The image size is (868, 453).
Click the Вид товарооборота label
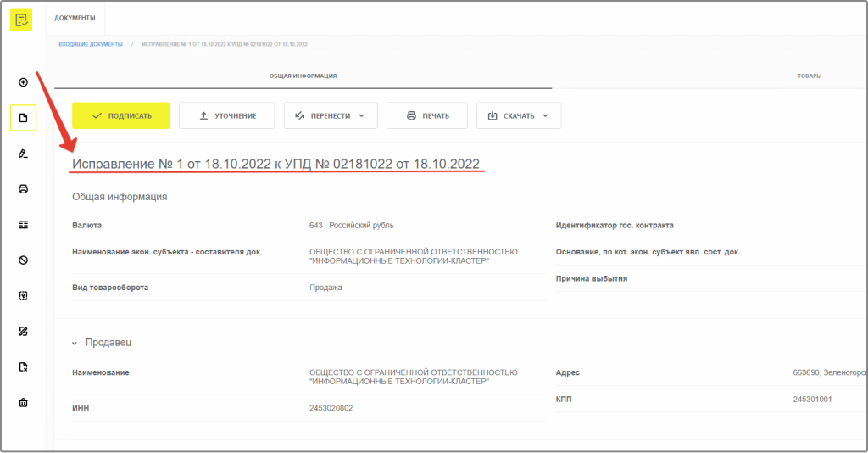coord(110,288)
